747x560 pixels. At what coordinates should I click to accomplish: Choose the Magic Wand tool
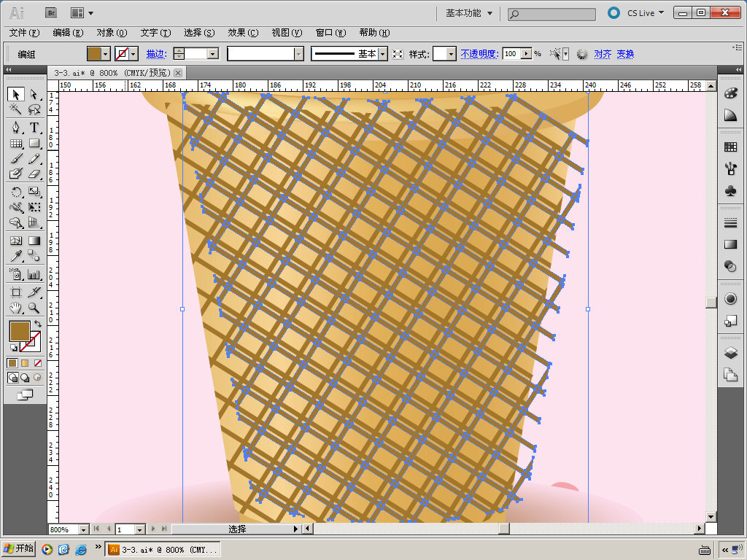pos(16,109)
